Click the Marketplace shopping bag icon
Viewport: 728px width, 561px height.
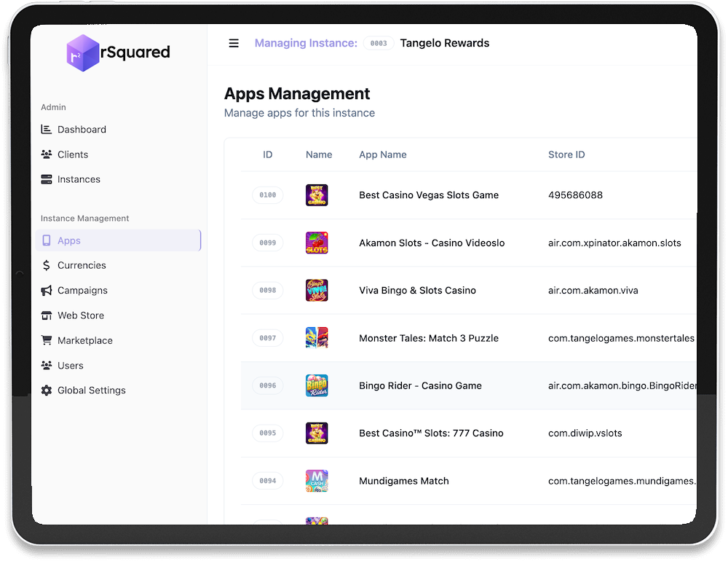[45, 340]
